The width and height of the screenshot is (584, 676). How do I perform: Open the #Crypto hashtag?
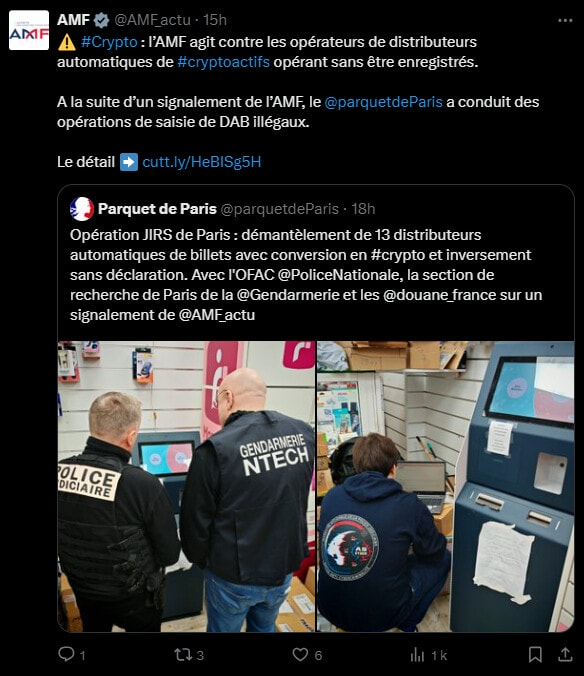pyautogui.click(x=109, y=42)
